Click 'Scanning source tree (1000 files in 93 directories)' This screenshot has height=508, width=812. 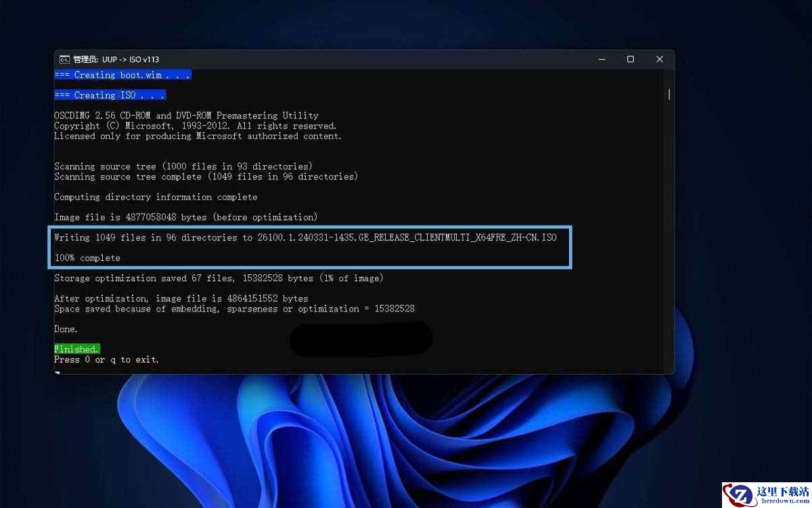[183, 167]
